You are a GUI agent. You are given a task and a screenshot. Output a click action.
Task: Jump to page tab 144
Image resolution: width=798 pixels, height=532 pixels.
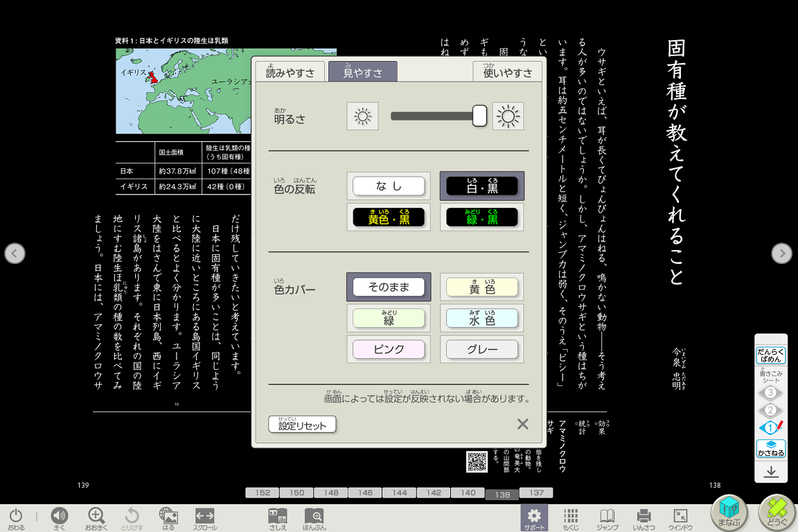coord(400,493)
